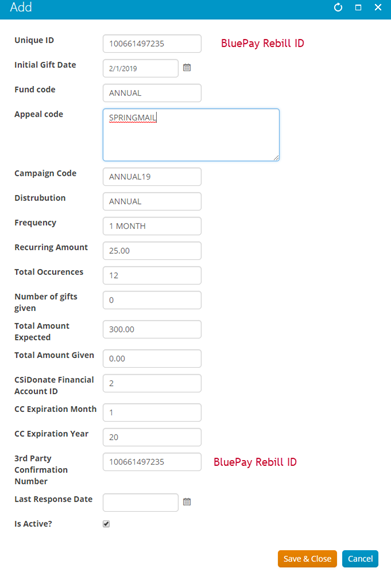The width and height of the screenshot is (391, 576).
Task: Focus the Unique ID field
Action: click(x=152, y=44)
